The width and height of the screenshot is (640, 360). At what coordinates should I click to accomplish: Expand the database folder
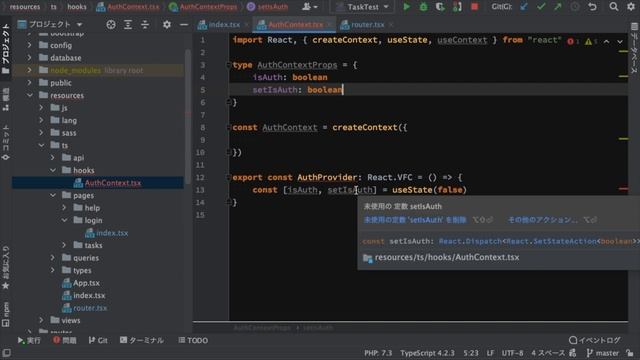pos(29,58)
